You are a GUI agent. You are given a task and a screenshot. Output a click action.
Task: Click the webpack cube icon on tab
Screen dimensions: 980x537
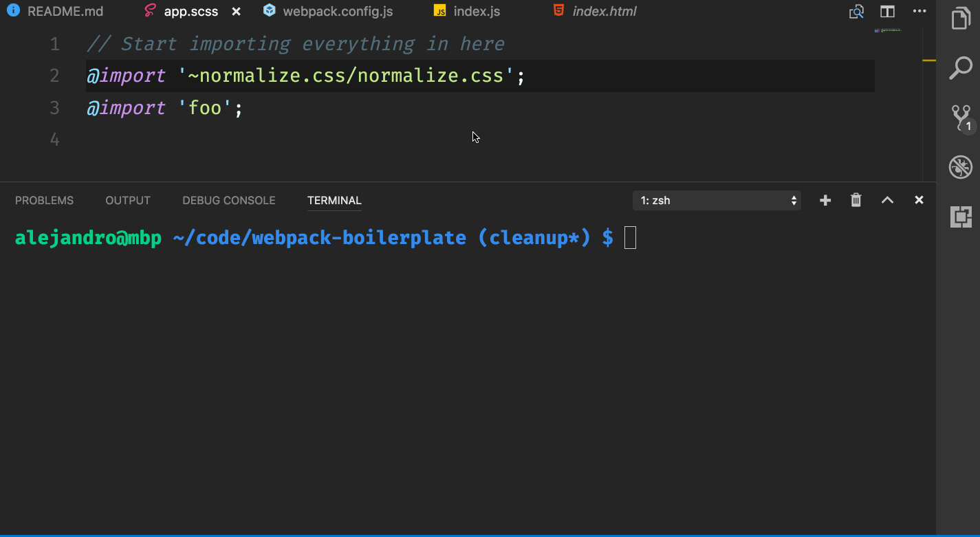[x=270, y=10]
